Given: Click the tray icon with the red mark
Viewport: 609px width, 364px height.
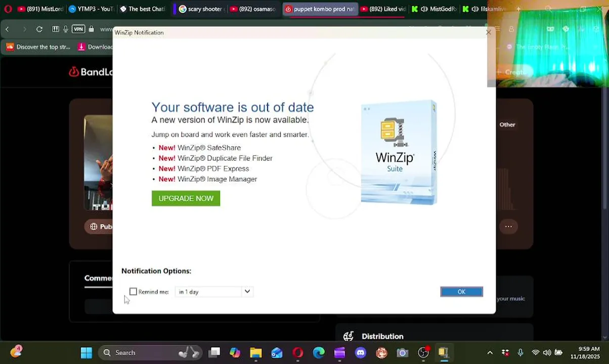Looking at the screenshot, I should pos(505,352).
